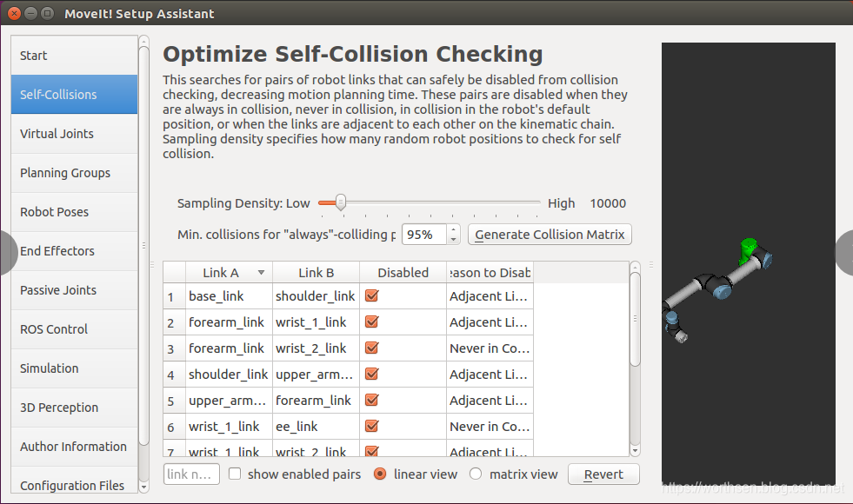Click the Disabled column header

click(x=403, y=272)
